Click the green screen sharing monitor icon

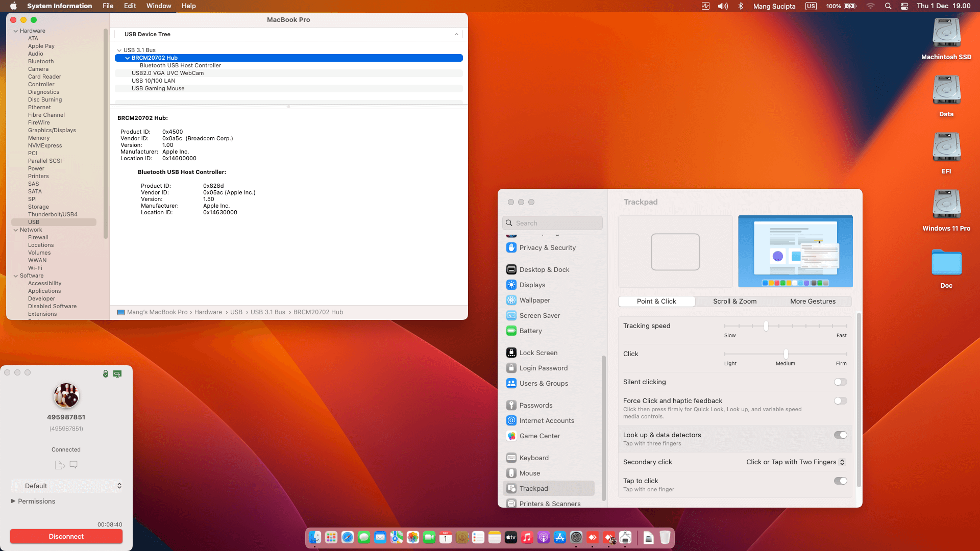pyautogui.click(x=117, y=374)
